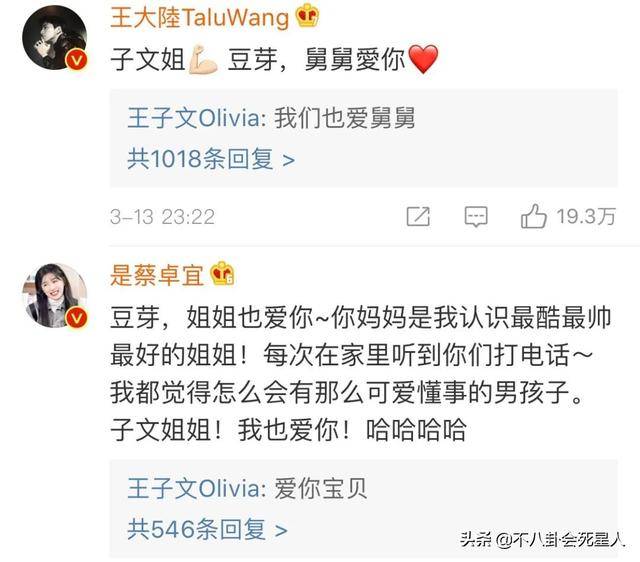640x562 pixels.
Task: Click the 头条 @不八卦会死星人 watermark
Action: [x=542, y=540]
